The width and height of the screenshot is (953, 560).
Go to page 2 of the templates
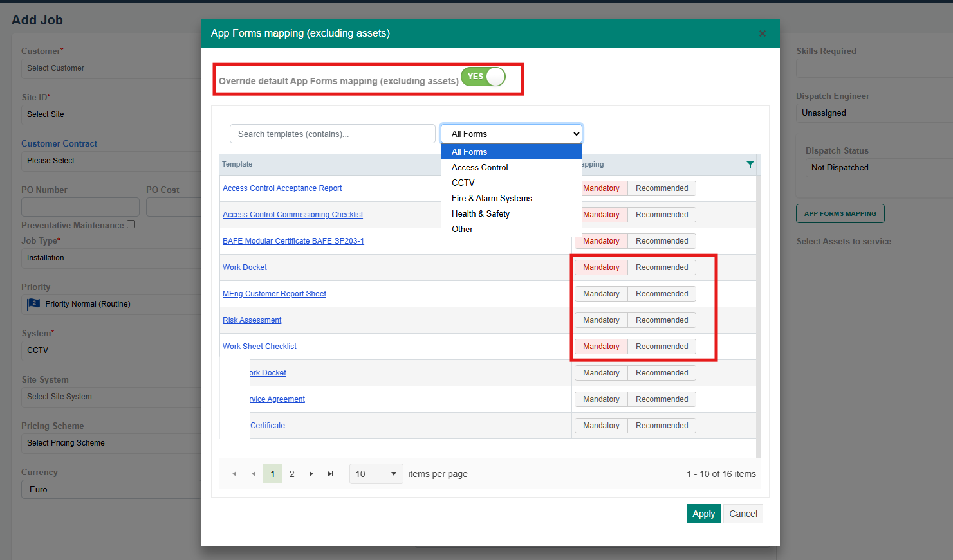(x=292, y=474)
